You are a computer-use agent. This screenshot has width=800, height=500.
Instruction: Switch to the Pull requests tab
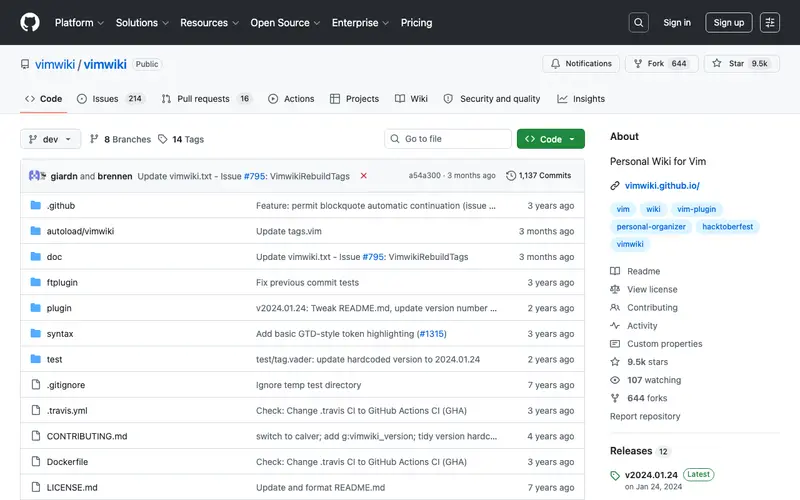coord(206,98)
